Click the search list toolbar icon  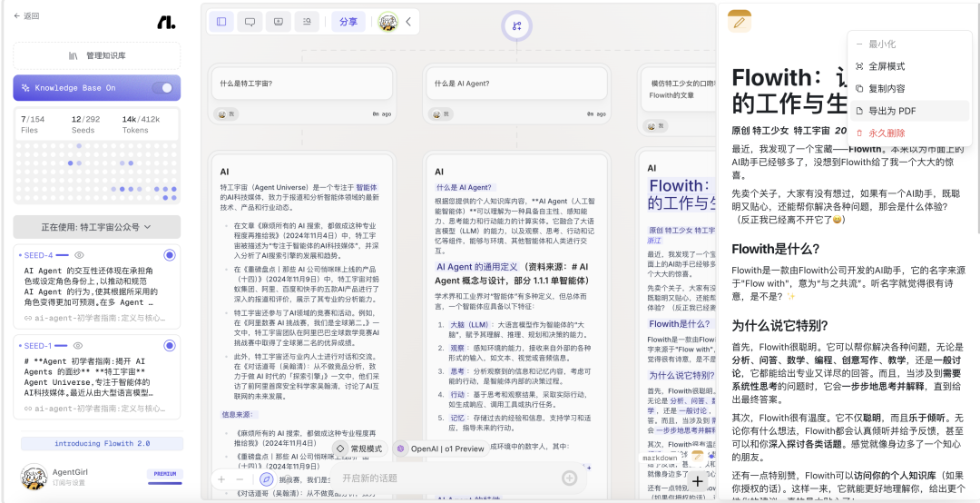[x=308, y=22]
